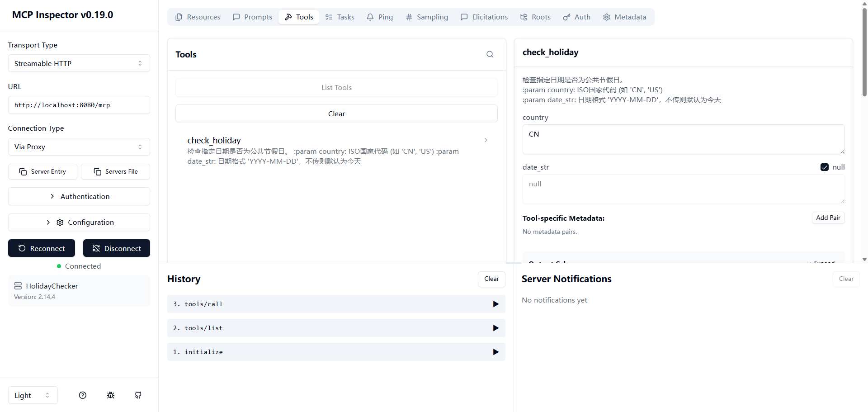Clear the Server Notifications
Screen dimensions: 868x412
click(846, 279)
